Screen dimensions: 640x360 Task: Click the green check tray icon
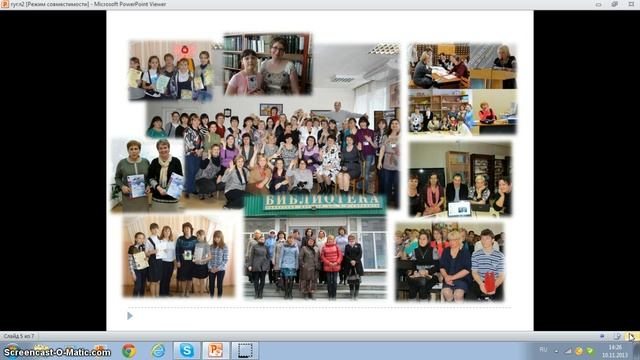[x=590, y=351]
